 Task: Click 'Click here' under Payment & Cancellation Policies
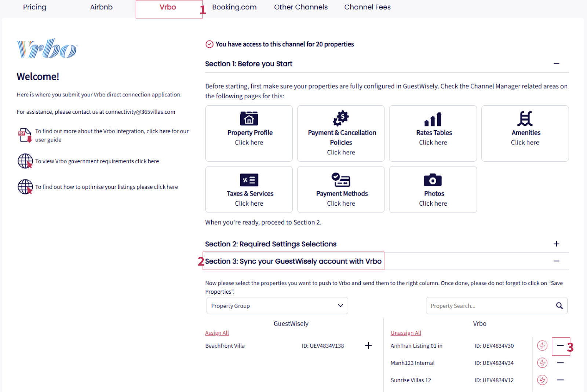(341, 152)
